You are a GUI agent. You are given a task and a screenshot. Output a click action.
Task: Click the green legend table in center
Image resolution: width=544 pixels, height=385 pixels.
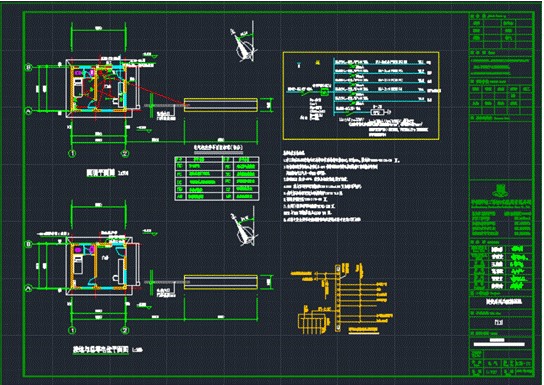(217, 178)
